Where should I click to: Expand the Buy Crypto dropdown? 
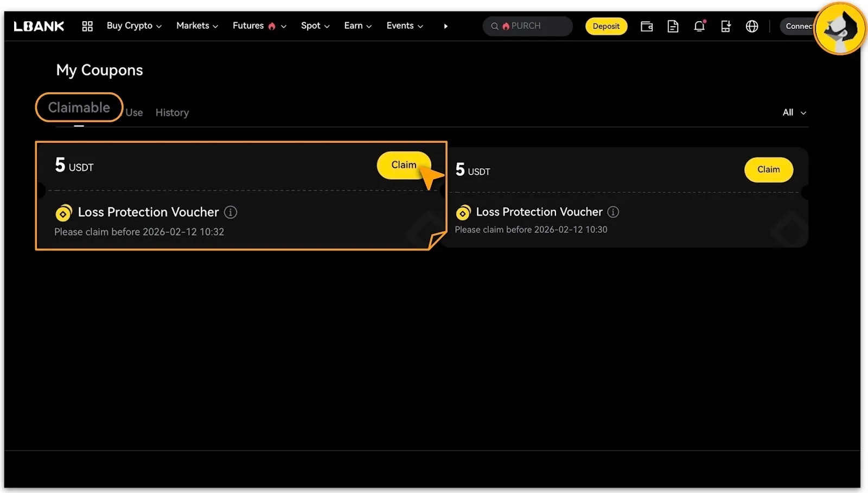pos(134,26)
